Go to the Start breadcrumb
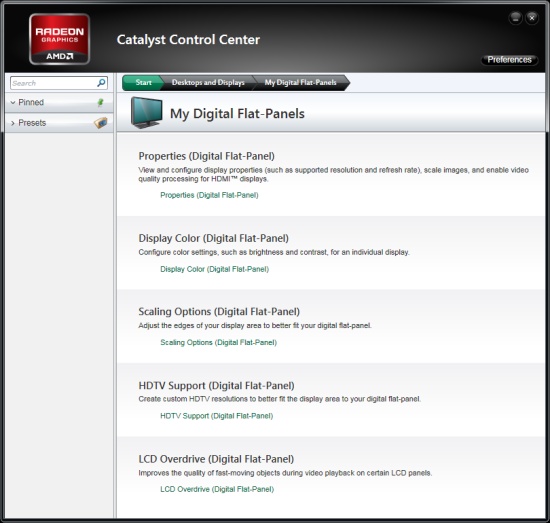The image size is (550, 523). 143,82
